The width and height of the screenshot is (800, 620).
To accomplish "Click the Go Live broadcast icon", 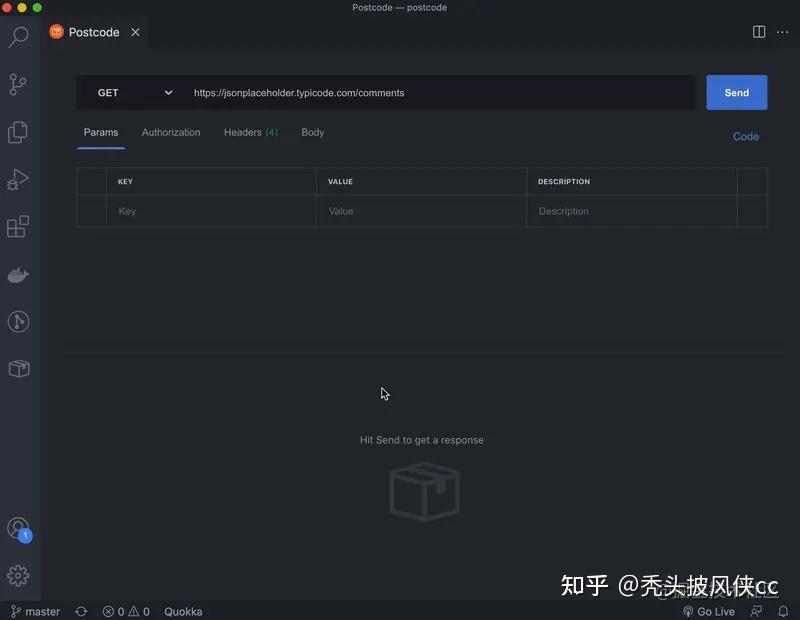I will (688, 611).
